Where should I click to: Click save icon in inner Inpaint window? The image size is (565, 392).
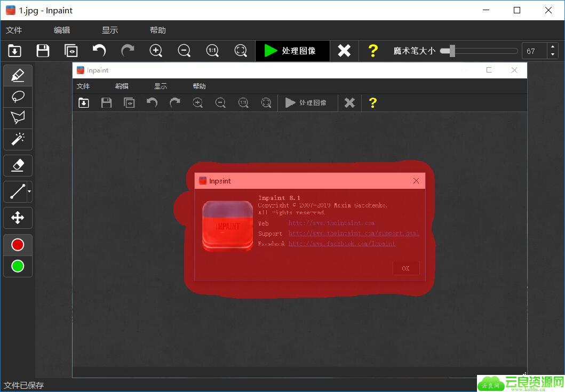106,103
